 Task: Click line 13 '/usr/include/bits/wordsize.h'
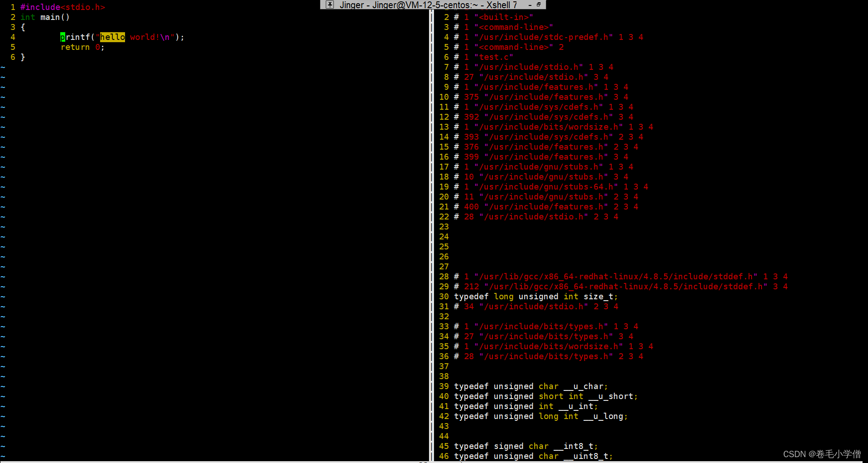553,127
